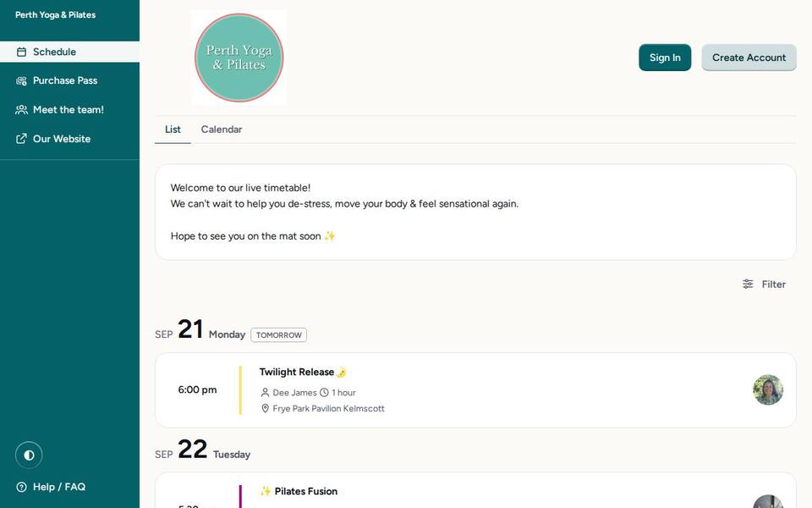Click the person icon beside Dee James
Image resolution: width=812 pixels, height=508 pixels.
tap(265, 392)
